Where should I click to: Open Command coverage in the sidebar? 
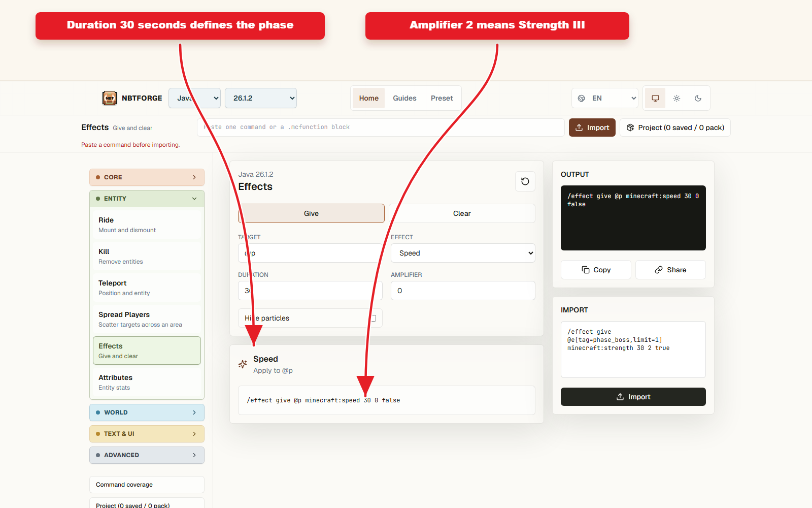(x=147, y=485)
